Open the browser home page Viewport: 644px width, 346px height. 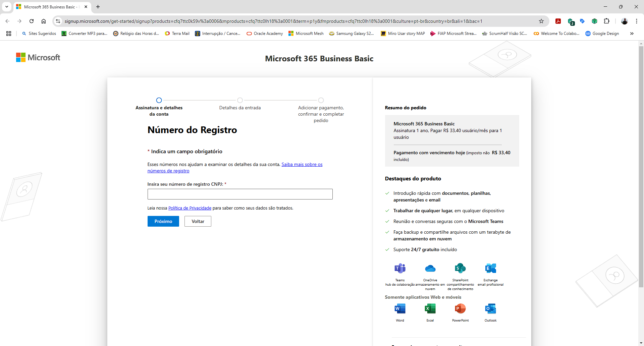(x=44, y=21)
